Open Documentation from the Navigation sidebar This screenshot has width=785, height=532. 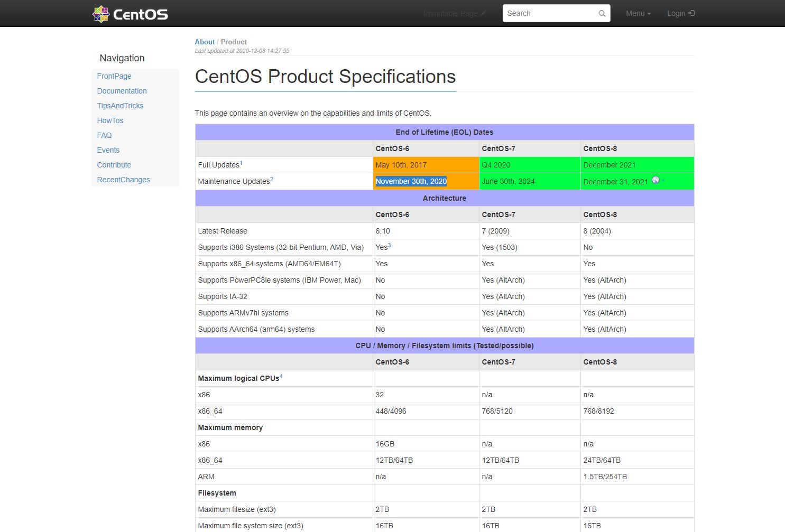(122, 91)
